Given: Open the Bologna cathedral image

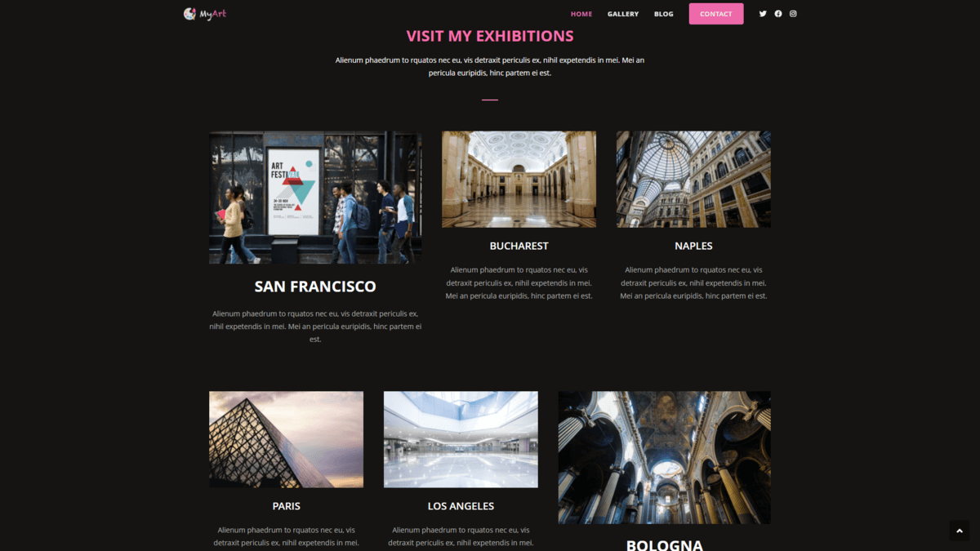Looking at the screenshot, I should click(x=664, y=457).
